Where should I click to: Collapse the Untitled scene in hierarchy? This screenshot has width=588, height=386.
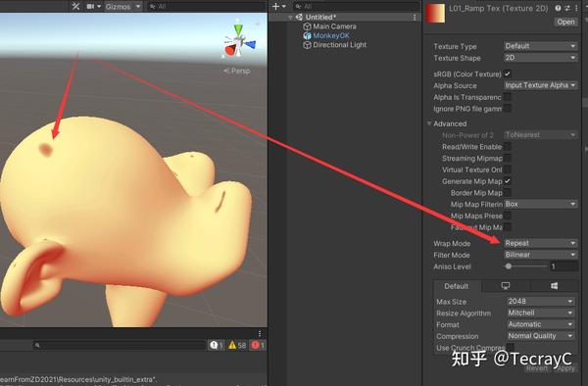(290, 18)
